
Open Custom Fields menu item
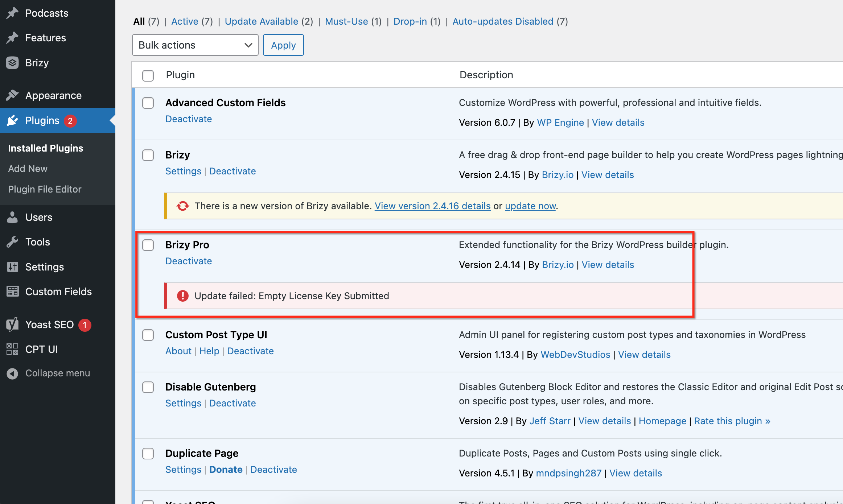point(58,292)
